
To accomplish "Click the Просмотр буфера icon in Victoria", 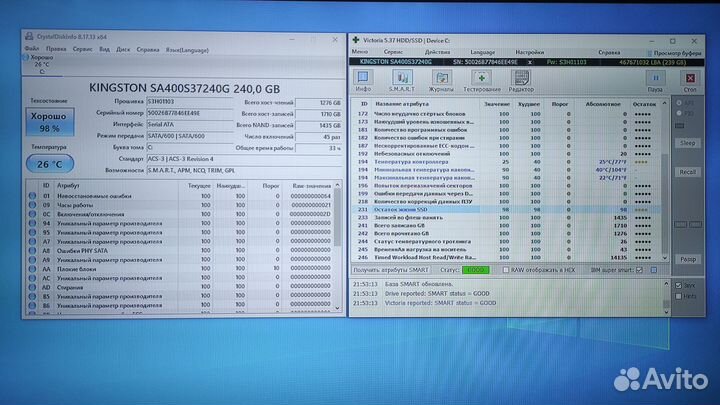I will coord(649,53).
